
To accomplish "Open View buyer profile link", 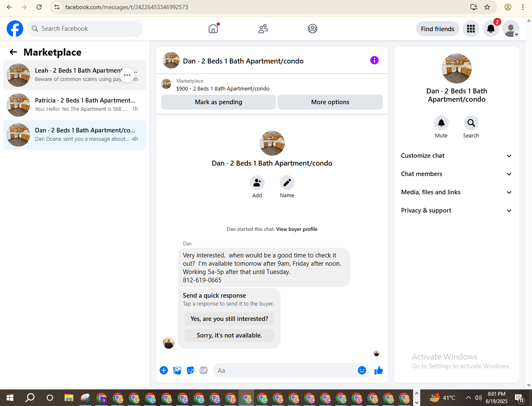I will 297,229.
